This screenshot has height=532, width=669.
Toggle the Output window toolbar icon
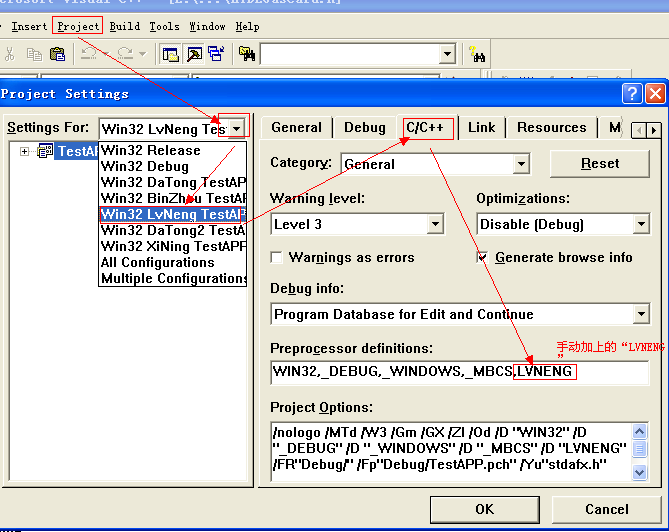pos(195,54)
